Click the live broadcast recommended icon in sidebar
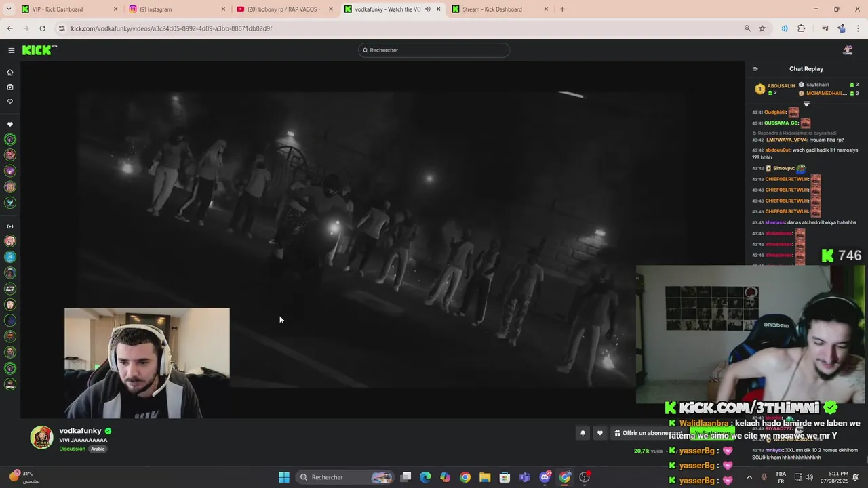 pyautogui.click(x=10, y=226)
